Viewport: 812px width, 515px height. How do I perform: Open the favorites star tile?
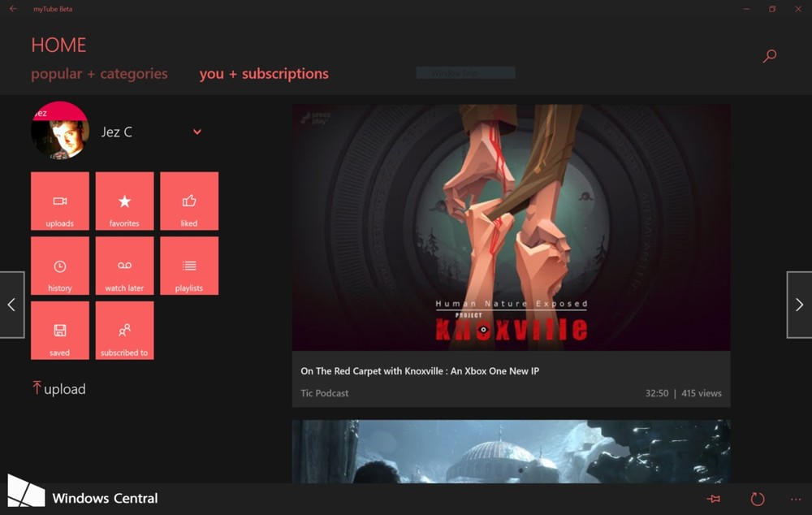pyautogui.click(x=125, y=201)
